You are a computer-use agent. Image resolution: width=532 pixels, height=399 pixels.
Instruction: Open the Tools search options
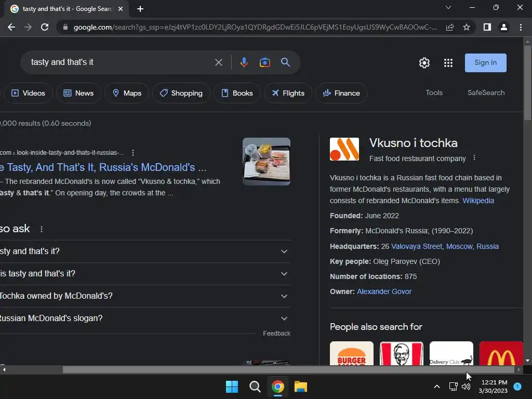(434, 92)
